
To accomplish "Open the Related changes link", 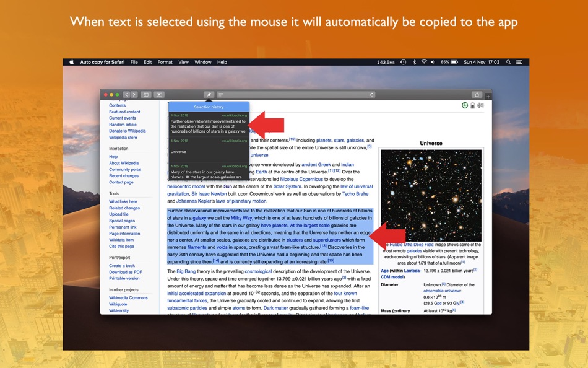I will 124,208.
